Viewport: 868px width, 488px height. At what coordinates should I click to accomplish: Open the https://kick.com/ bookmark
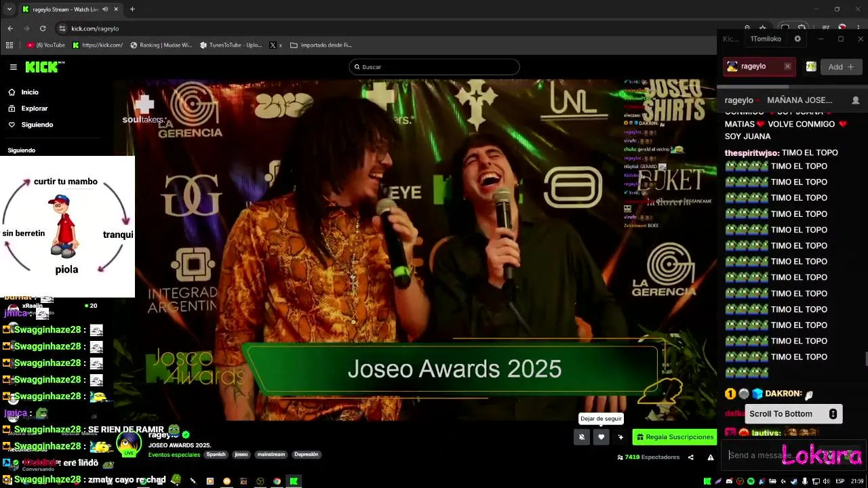pyautogui.click(x=98, y=45)
